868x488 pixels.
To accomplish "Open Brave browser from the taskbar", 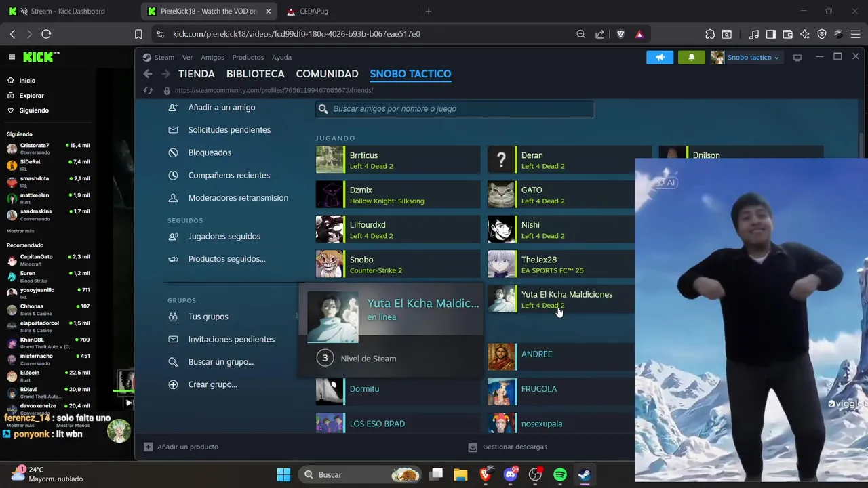I will coord(486,474).
